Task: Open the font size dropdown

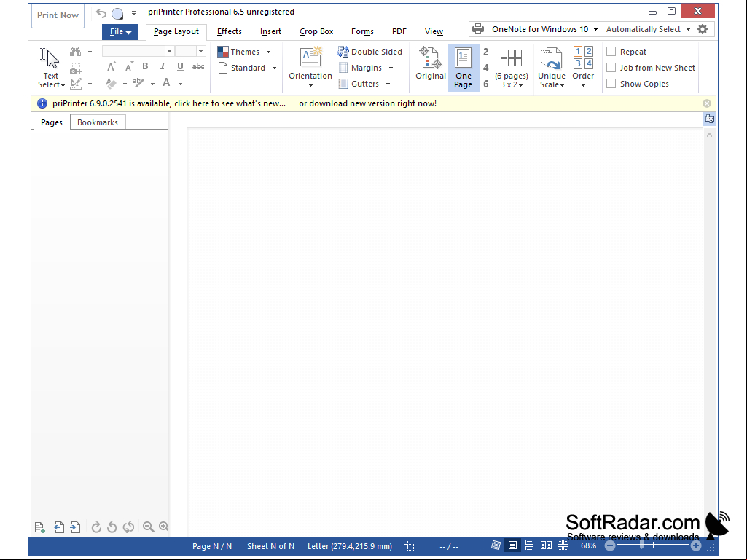Action: coord(200,51)
